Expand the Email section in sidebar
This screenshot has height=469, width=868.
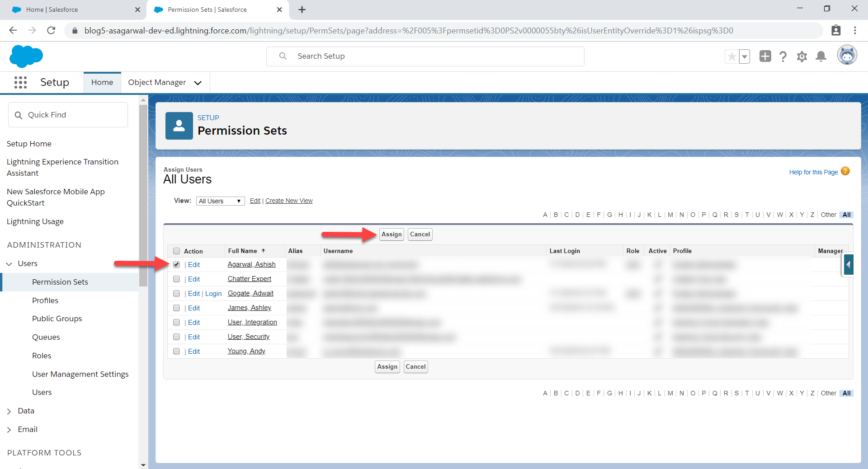click(x=9, y=430)
